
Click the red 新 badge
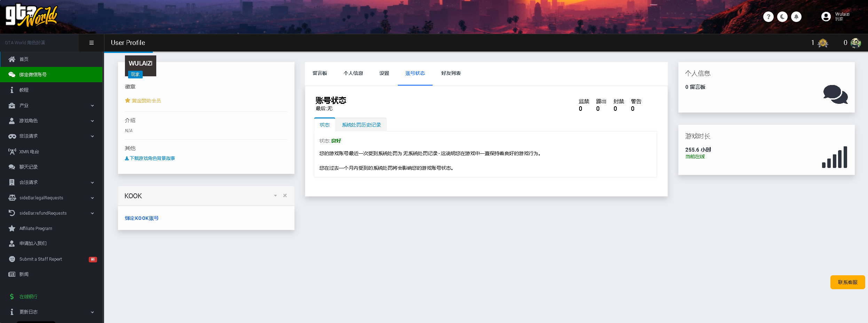(x=93, y=259)
